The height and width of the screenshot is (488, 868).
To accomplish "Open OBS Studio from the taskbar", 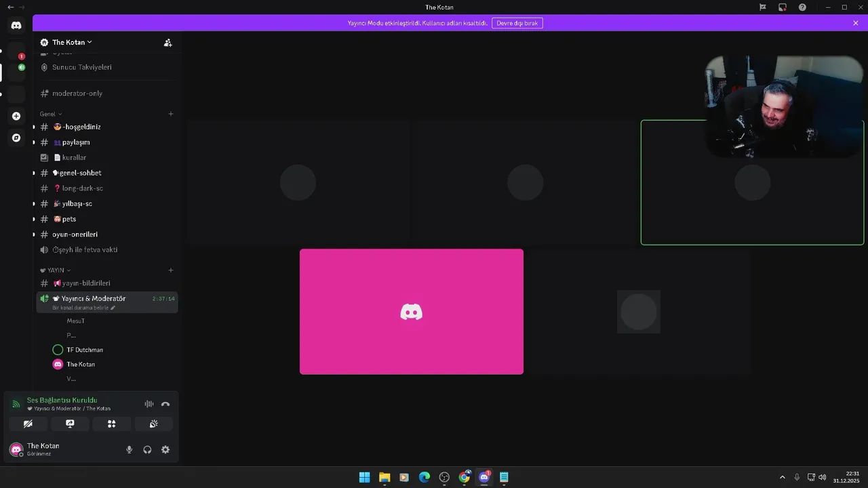I will coord(444,477).
